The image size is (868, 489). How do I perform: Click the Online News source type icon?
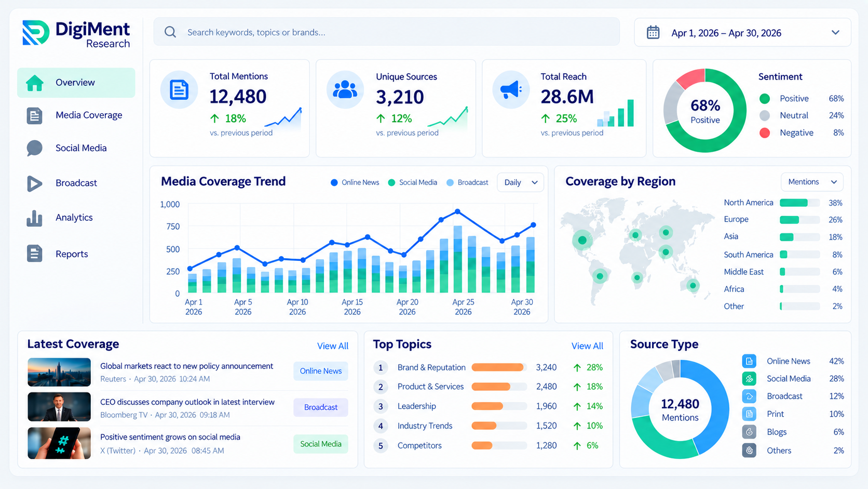[749, 361]
